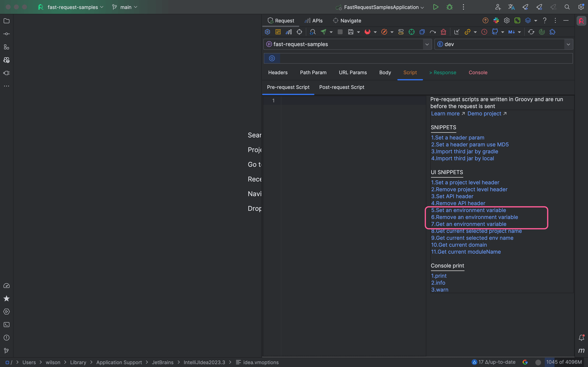Image resolution: width=588 pixels, height=367 pixels.
Task: Click the Slack icon near the panel header
Action: (496, 20)
